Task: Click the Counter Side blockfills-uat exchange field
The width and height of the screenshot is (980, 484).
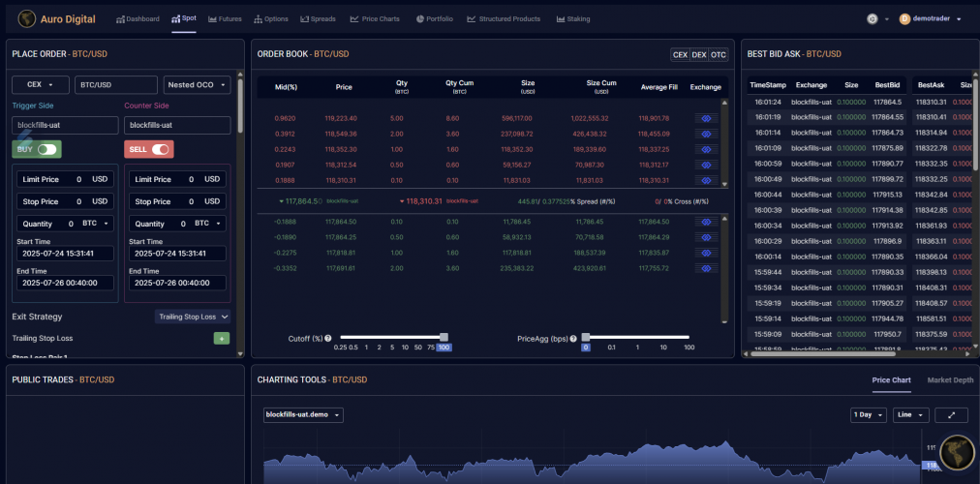Action: coord(177,125)
